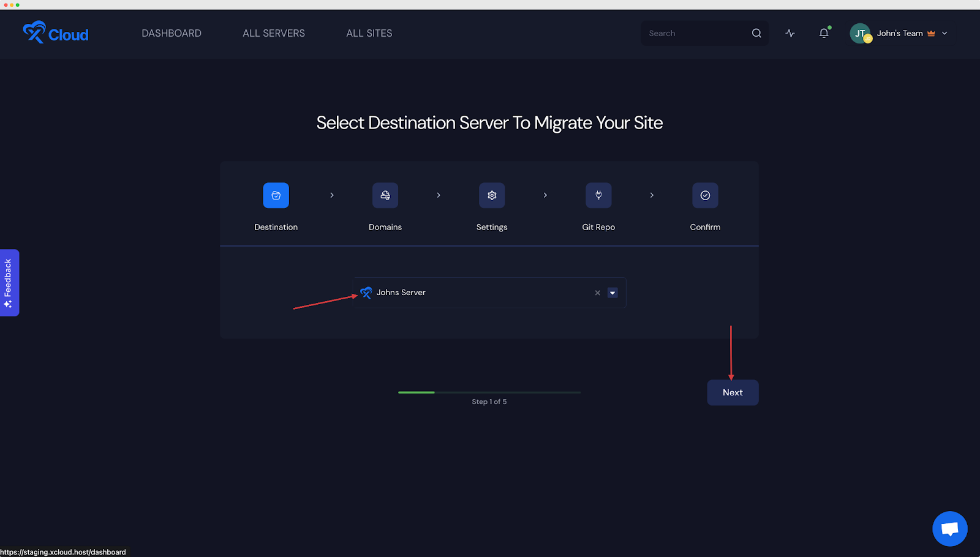
Task: Open the notifications bell
Action: pos(823,33)
